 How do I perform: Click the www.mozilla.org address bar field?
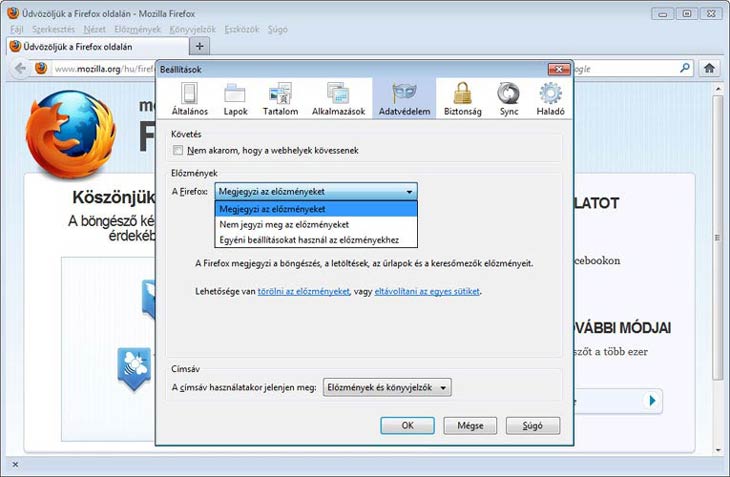pos(102,69)
